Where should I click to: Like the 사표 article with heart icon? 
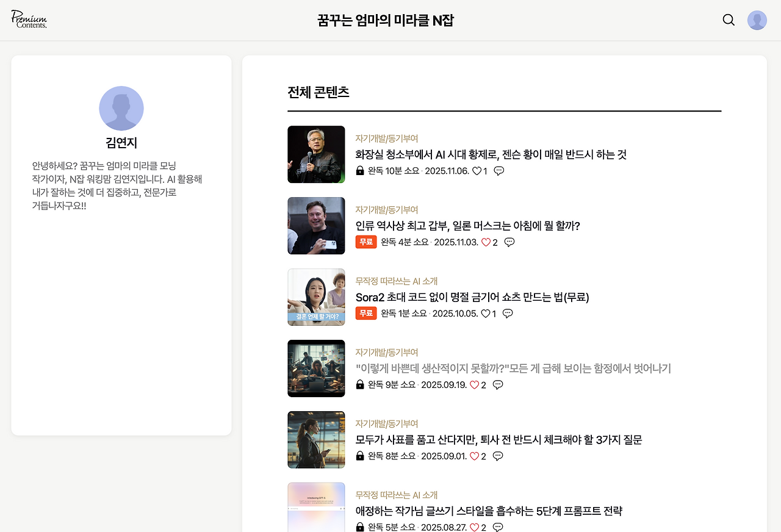click(x=474, y=456)
